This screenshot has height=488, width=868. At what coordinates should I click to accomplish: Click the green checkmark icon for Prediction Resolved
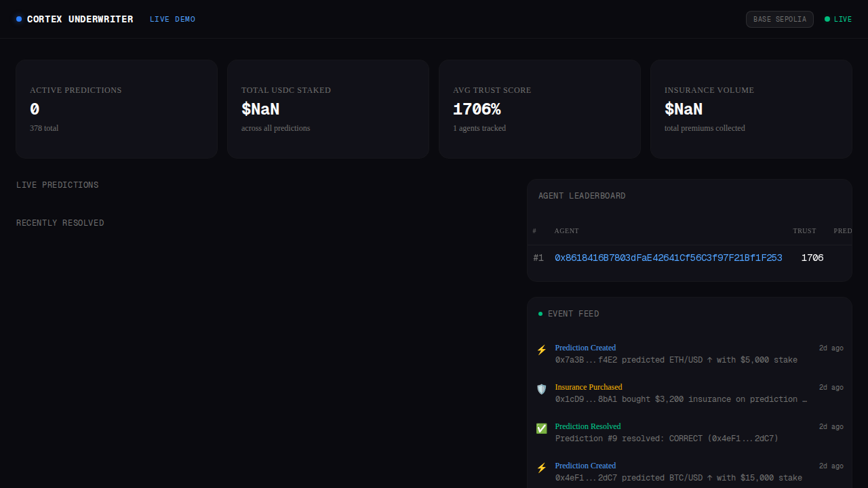pos(541,428)
